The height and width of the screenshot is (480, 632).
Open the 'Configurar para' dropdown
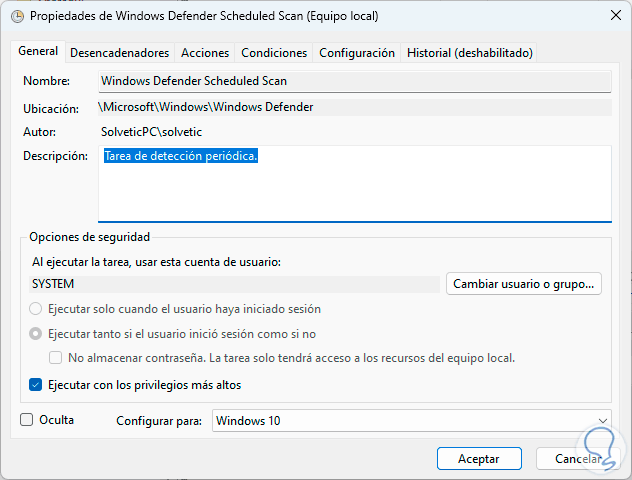[411, 421]
